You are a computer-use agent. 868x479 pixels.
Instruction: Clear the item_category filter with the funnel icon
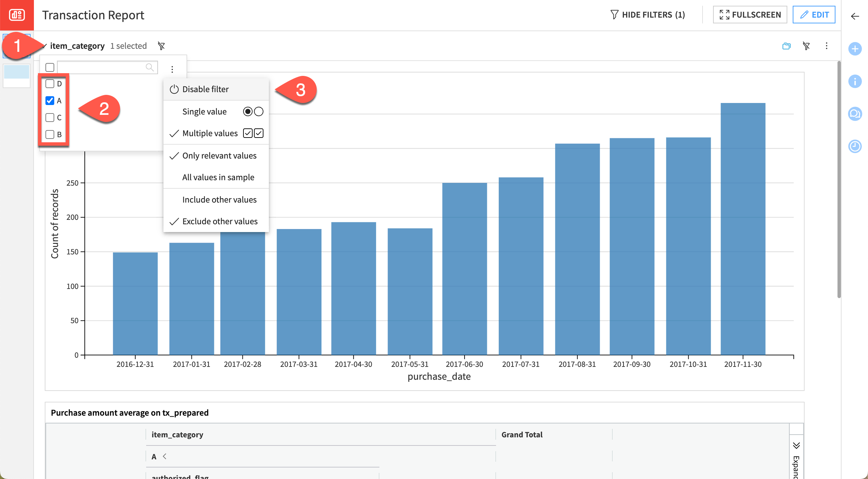pos(161,46)
